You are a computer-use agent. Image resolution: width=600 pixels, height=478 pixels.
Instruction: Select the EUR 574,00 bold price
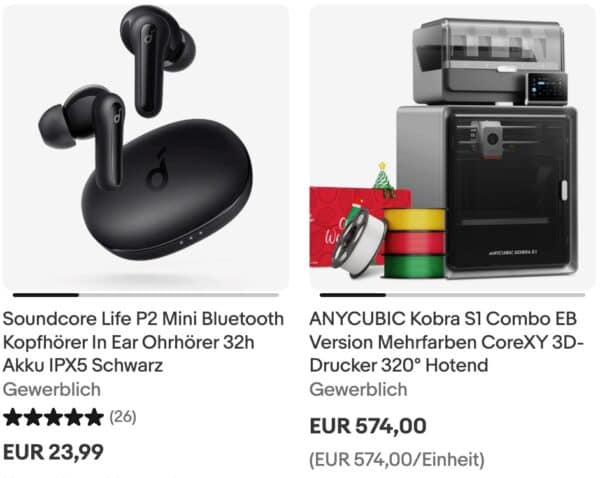tap(368, 426)
